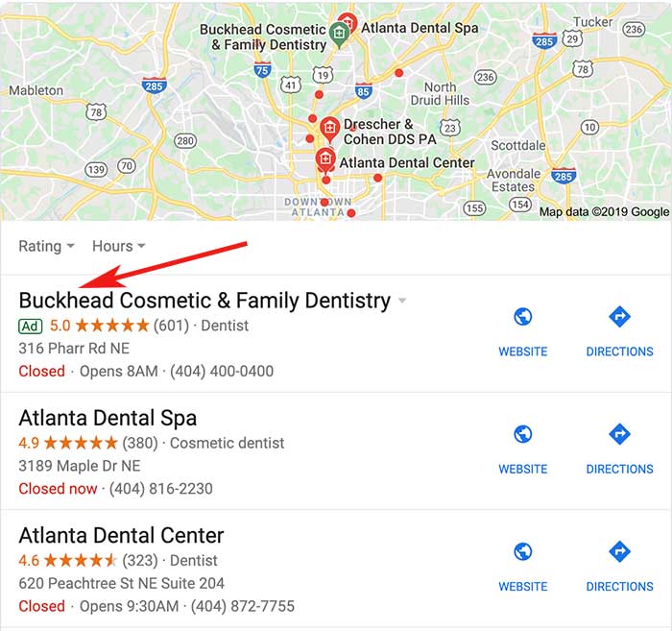Open the Buckhead Cosmetic & Family Dentistry listing
Viewport: 672px width, 631px height.
click(204, 301)
